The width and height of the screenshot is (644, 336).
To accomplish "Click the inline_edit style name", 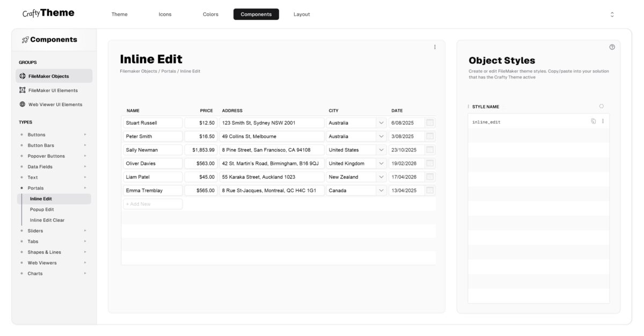I will click(x=486, y=122).
